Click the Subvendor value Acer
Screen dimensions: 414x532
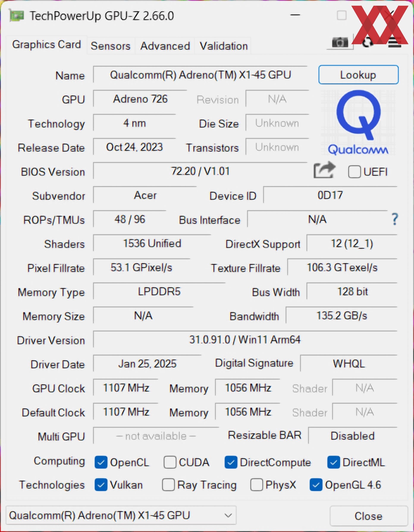(145, 195)
